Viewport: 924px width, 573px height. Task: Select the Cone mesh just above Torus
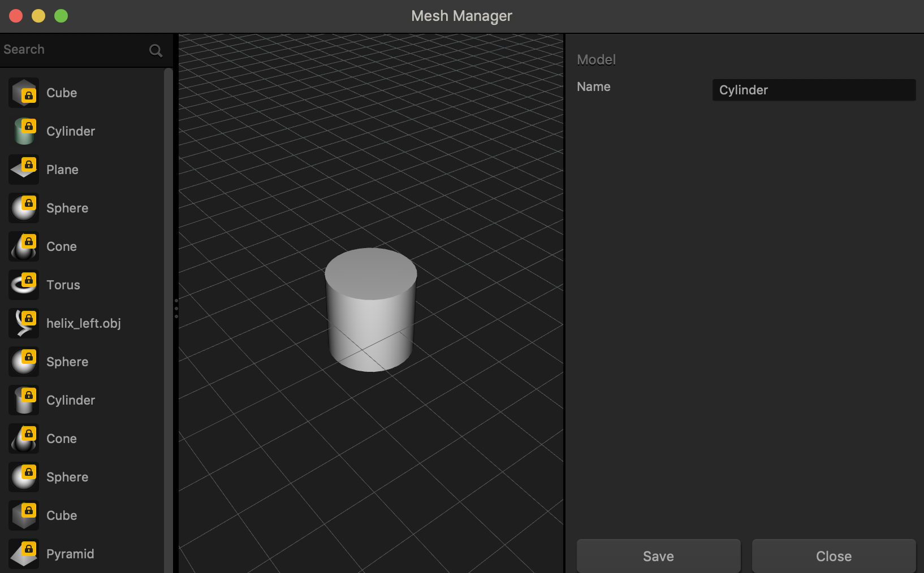24,246
